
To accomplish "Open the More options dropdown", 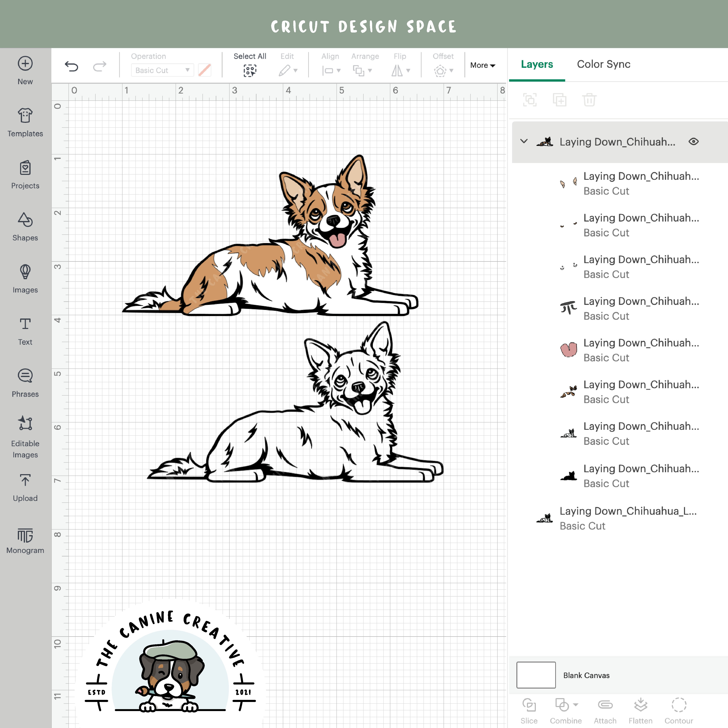I will (483, 65).
